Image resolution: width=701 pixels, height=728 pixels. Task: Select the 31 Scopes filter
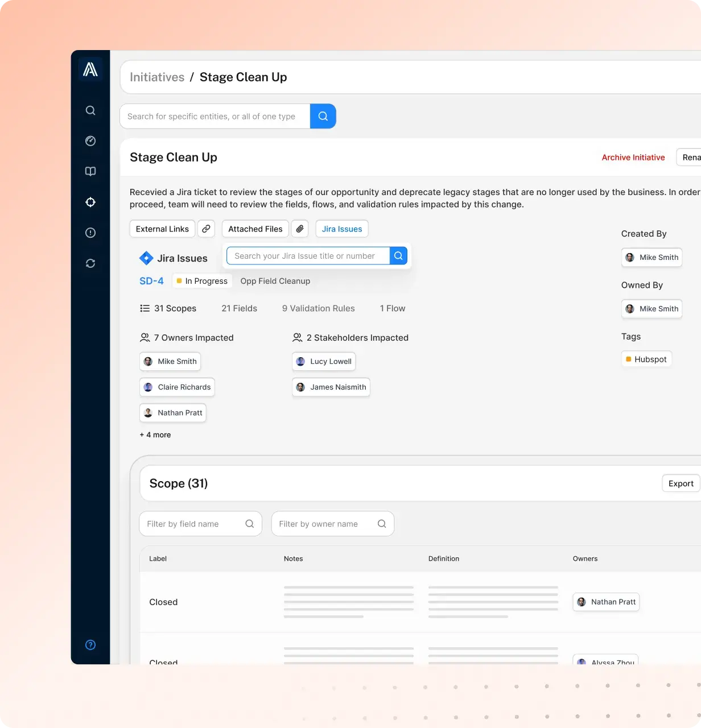tap(168, 308)
